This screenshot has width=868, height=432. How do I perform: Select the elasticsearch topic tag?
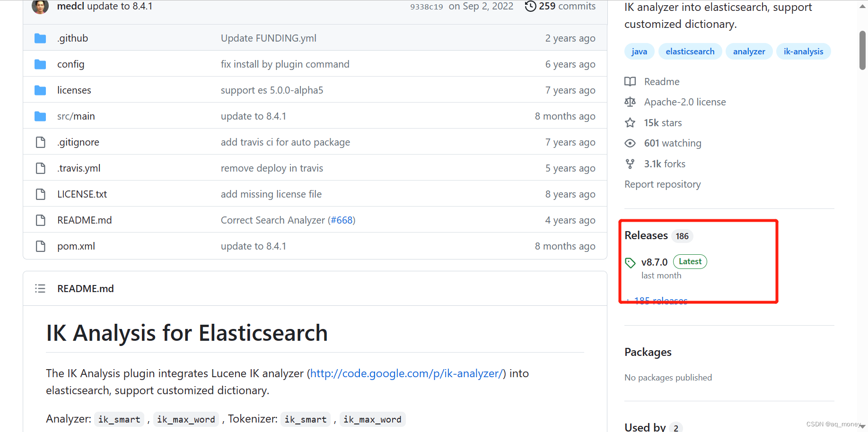point(690,52)
